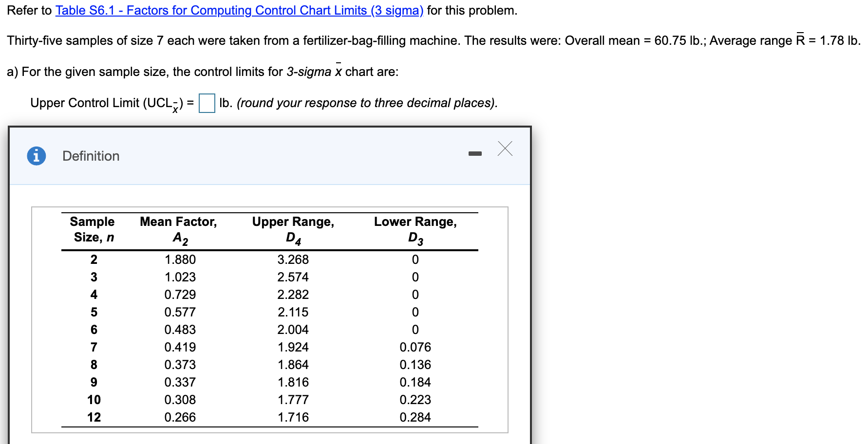The width and height of the screenshot is (868, 444).
Task: Click the Lower Range D3 column header
Action: pyautogui.click(x=415, y=229)
